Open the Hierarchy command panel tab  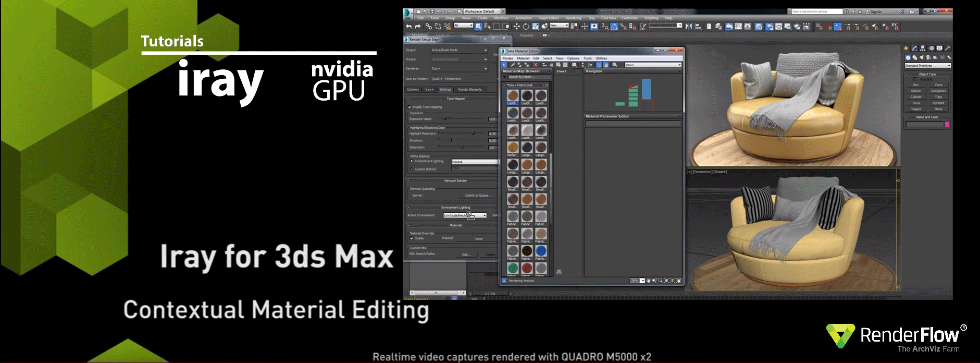point(923,48)
